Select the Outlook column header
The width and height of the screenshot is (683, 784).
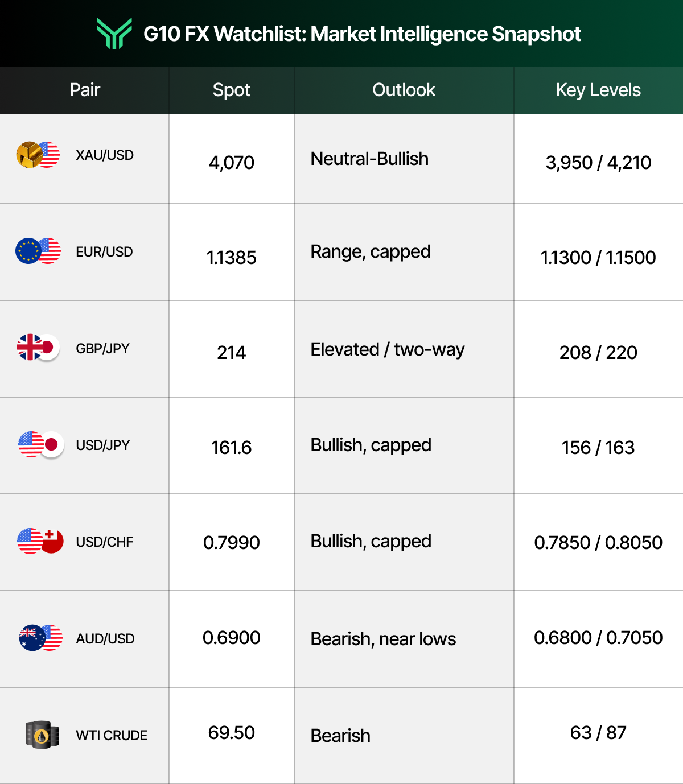404,90
